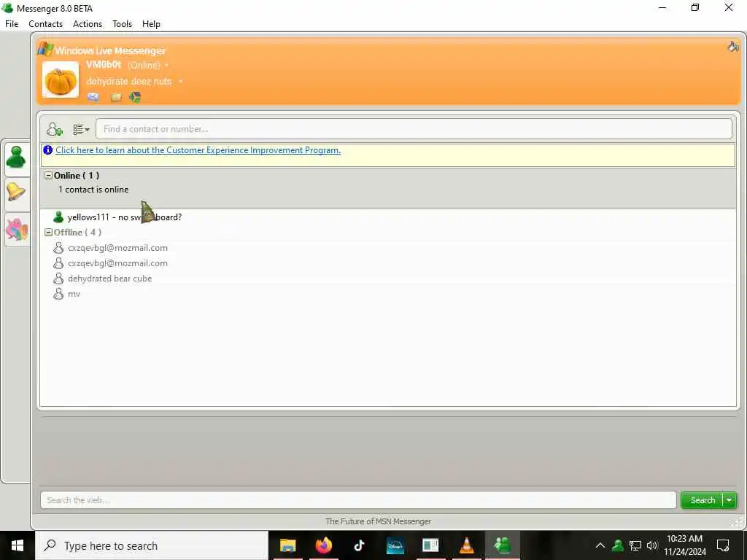The height and width of the screenshot is (560, 747).
Task: Open the contact list view options dropdown
Action: tap(81, 129)
